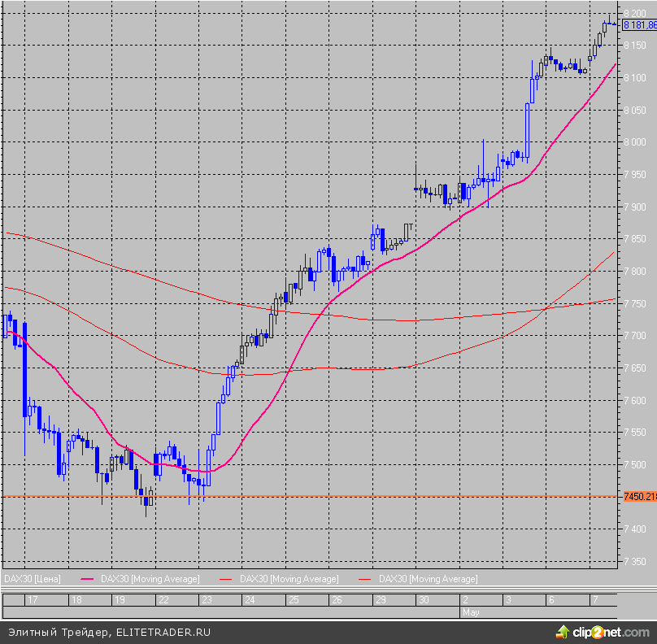Select the DAX30 [Цена] legend entry
This screenshot has height=644, width=657.
(33, 579)
